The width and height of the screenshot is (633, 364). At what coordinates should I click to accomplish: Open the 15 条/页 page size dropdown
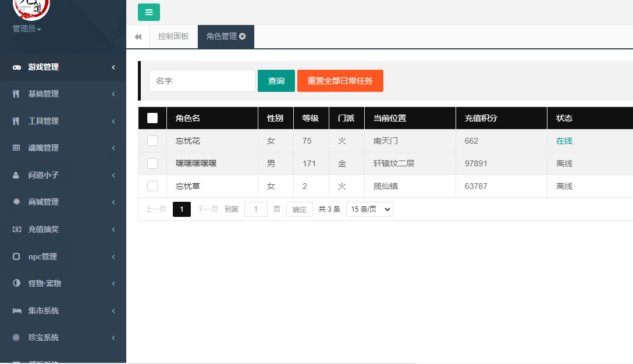pos(369,209)
